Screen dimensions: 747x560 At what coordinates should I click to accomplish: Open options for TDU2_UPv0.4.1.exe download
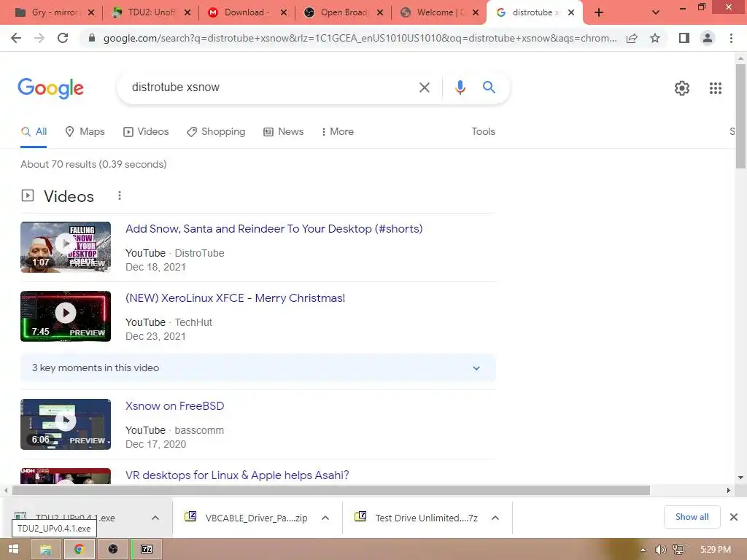[x=155, y=518]
